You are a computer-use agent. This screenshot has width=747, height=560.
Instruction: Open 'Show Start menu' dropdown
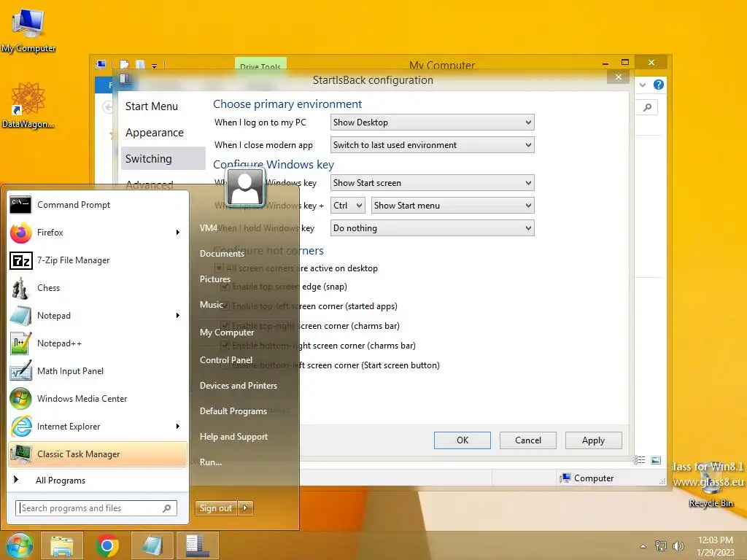click(x=452, y=206)
